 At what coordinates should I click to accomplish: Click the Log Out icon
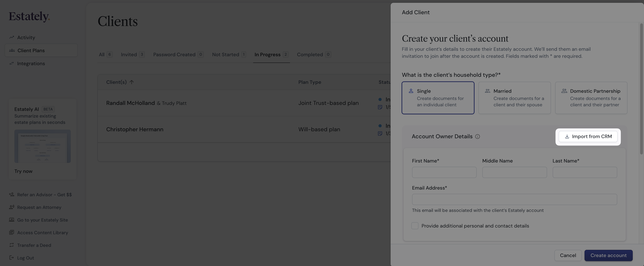pos(11,258)
